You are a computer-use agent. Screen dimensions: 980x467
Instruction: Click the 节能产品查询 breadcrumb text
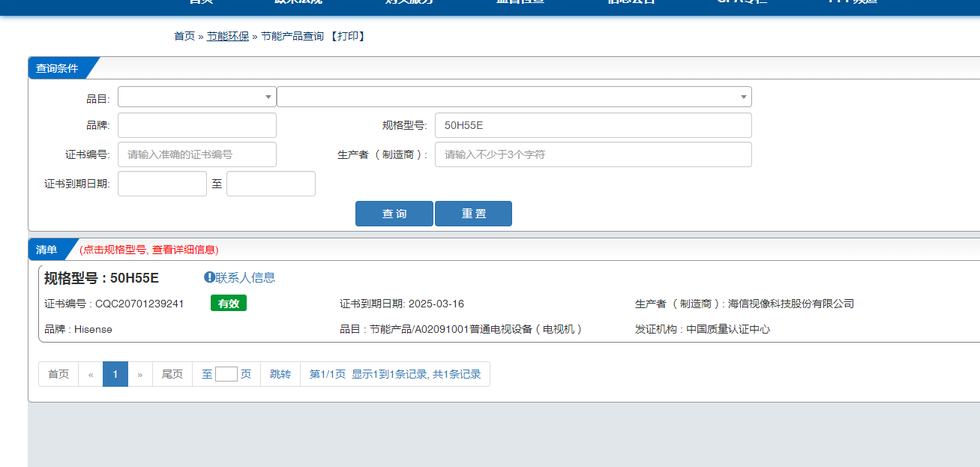pyautogui.click(x=292, y=36)
